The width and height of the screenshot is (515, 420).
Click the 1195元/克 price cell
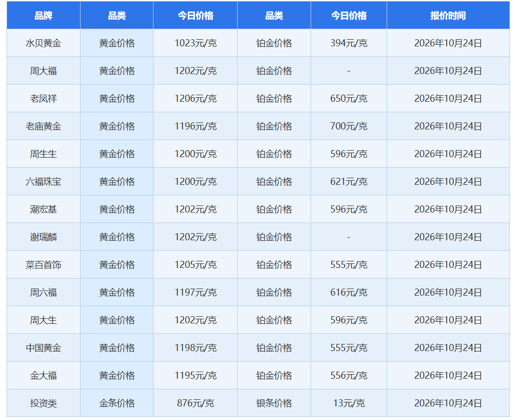click(195, 375)
